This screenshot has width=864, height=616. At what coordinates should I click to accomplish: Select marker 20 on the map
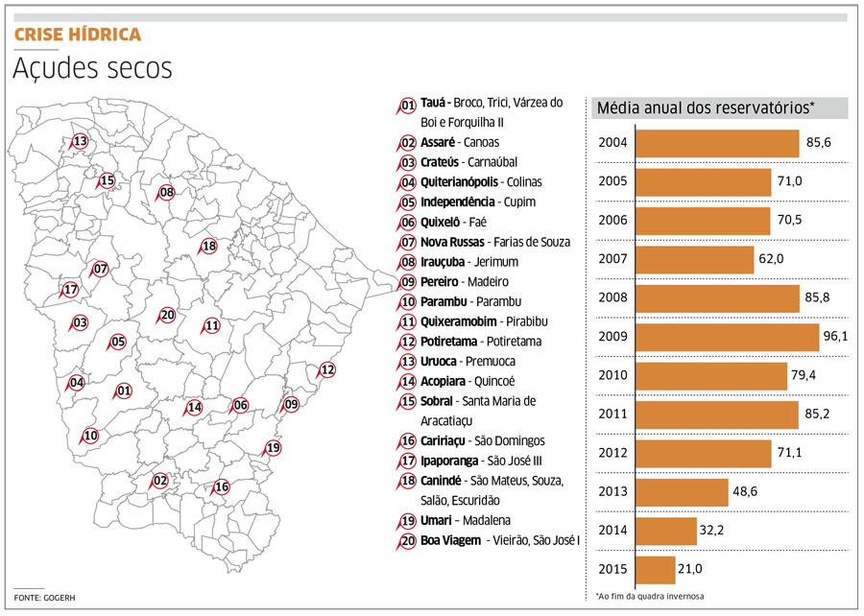(x=167, y=315)
